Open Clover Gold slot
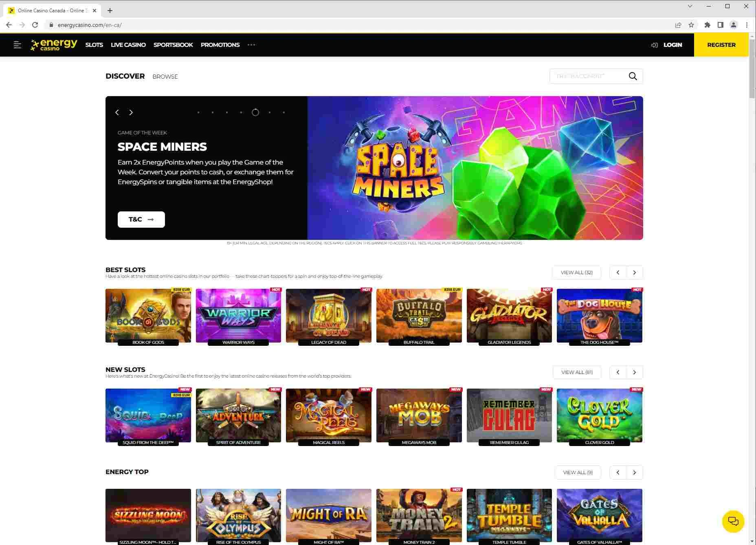 point(600,416)
